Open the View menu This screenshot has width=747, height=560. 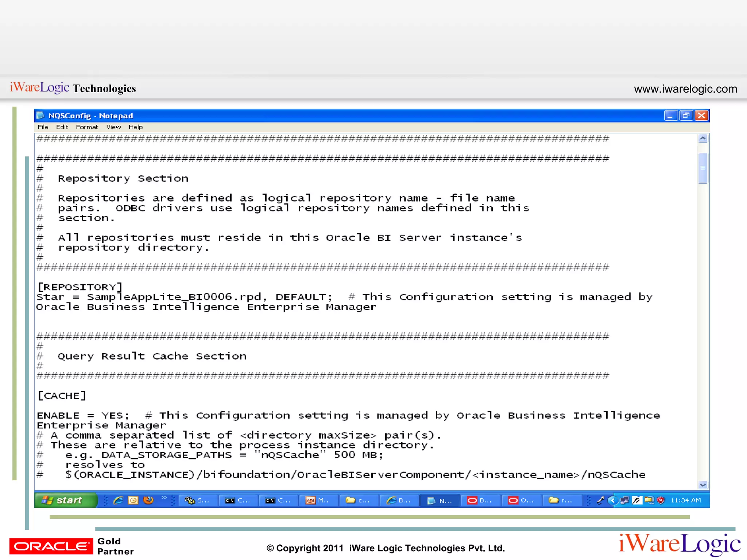click(x=113, y=127)
